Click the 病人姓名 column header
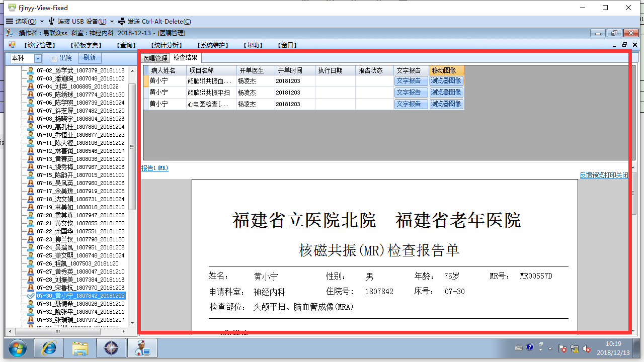The width and height of the screenshot is (644, 362). click(167, 70)
